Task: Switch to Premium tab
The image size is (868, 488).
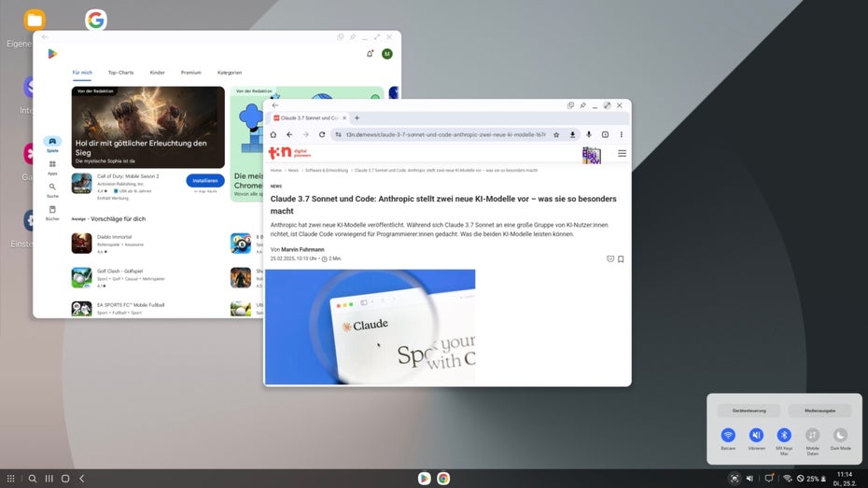Action: (x=191, y=73)
